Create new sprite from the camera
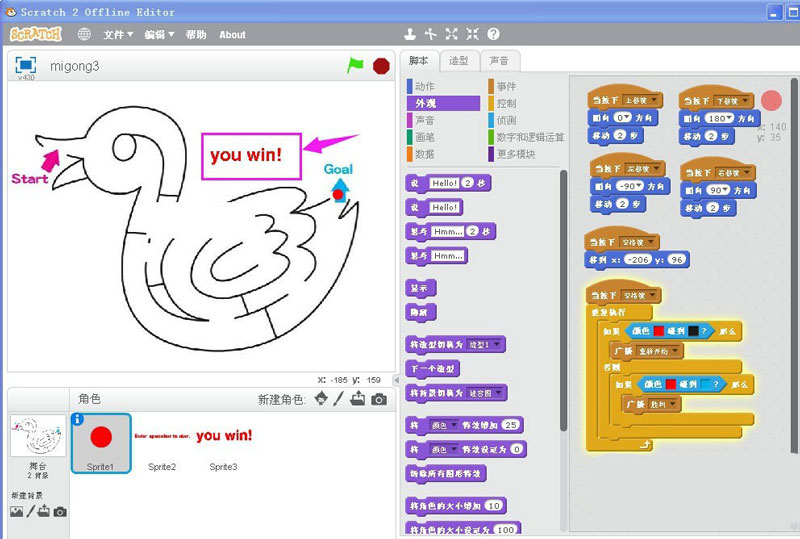 (379, 399)
